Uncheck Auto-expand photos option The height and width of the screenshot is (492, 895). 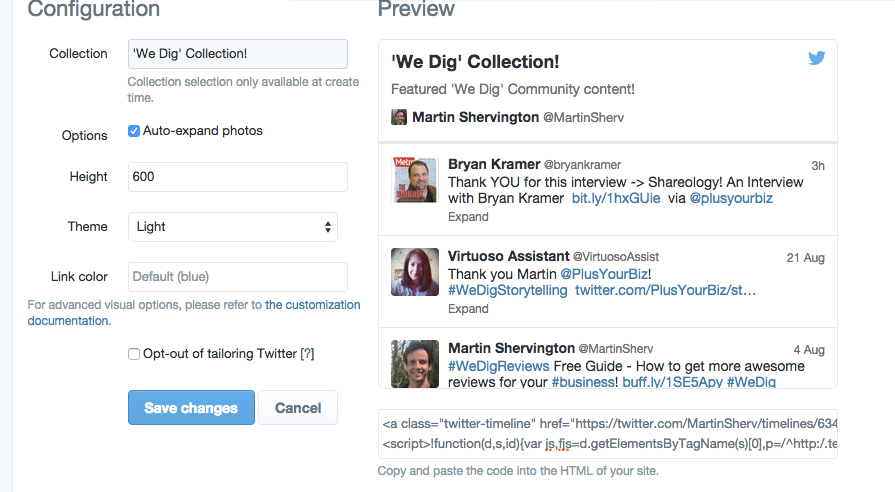pos(134,131)
